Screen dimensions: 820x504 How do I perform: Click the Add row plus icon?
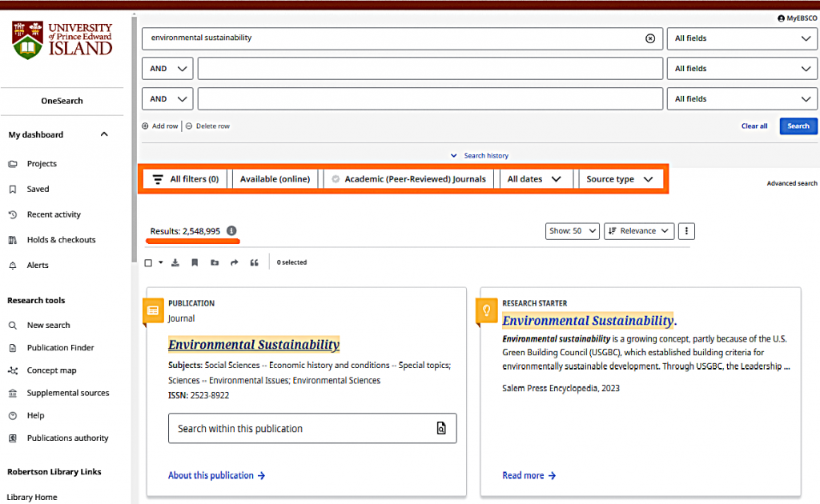click(145, 126)
